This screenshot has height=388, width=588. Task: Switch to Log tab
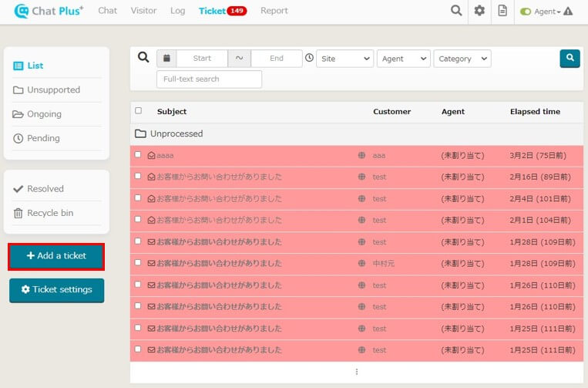click(x=178, y=11)
